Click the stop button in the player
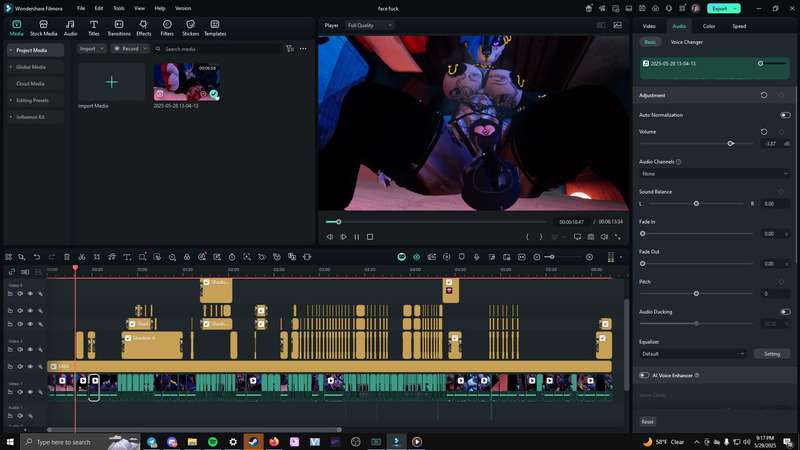 coord(370,237)
